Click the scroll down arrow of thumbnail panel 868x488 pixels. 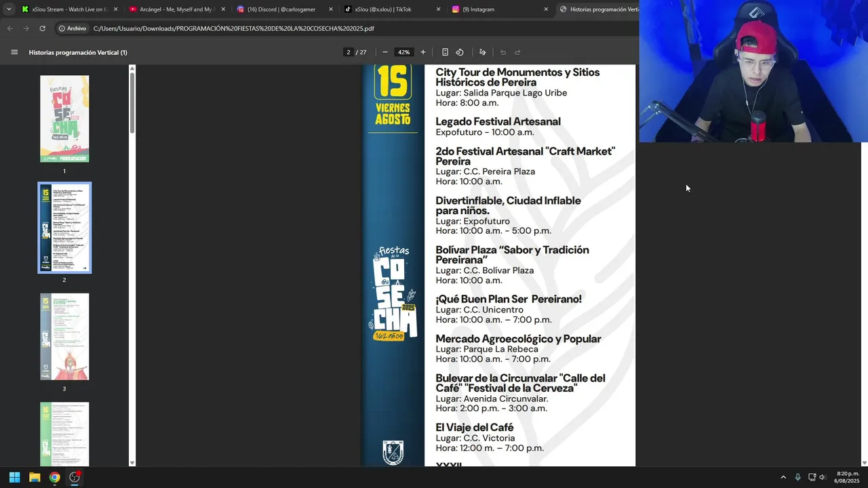tap(132, 463)
